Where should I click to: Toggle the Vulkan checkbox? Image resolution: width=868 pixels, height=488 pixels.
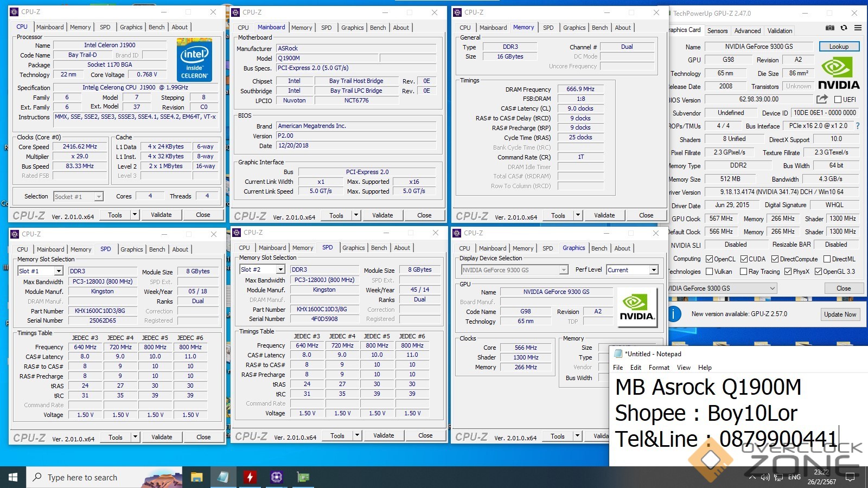pos(709,272)
